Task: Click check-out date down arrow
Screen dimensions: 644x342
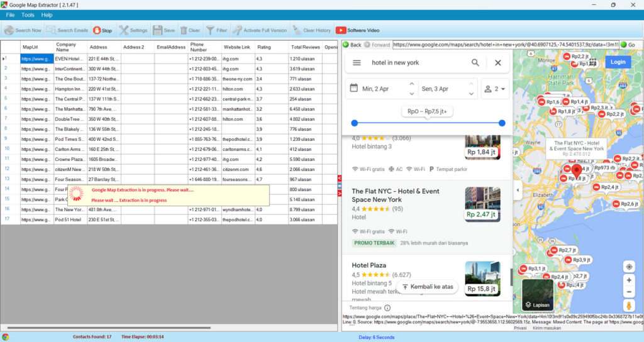Action: click(471, 94)
